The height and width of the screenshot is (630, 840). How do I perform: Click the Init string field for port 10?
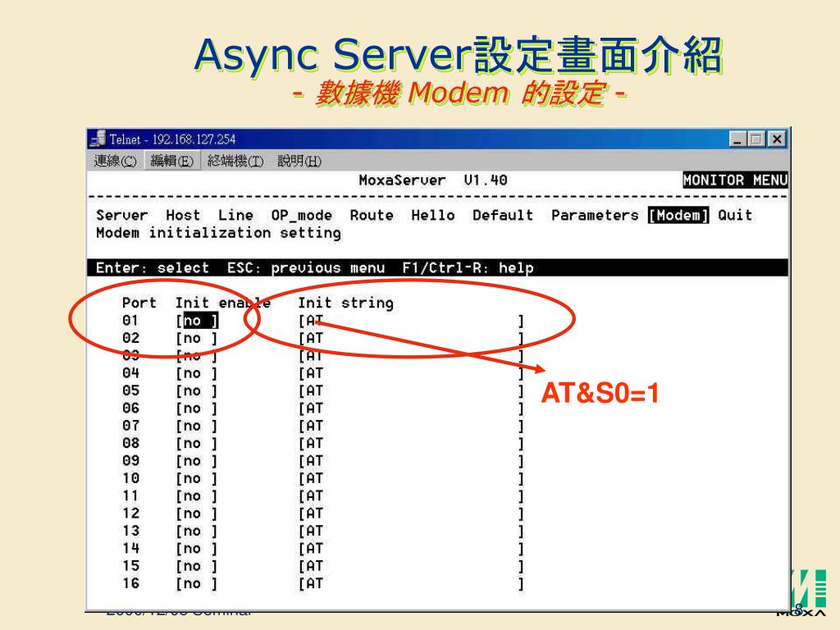point(411,479)
